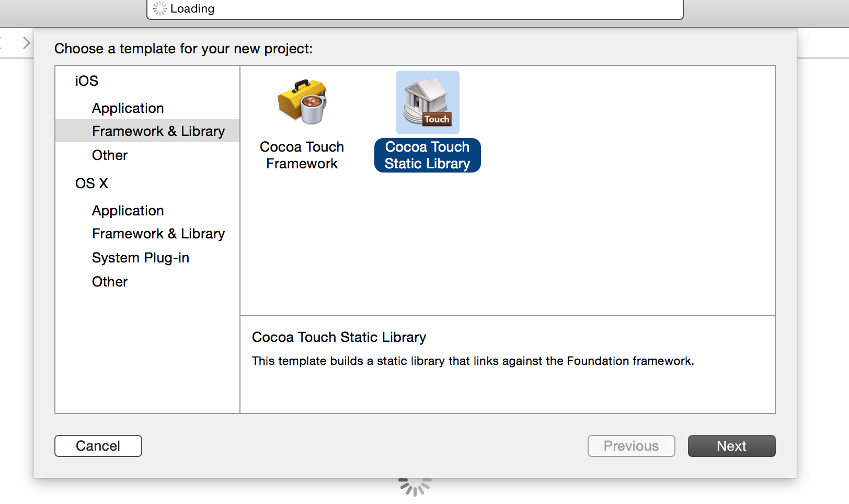
Task: Click Next to continue project setup
Action: (x=731, y=446)
